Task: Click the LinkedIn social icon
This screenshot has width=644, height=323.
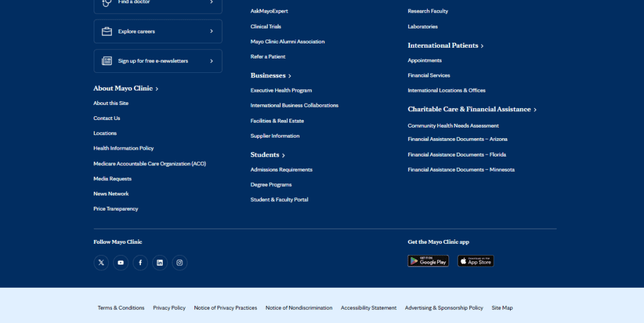Action: tap(160, 263)
